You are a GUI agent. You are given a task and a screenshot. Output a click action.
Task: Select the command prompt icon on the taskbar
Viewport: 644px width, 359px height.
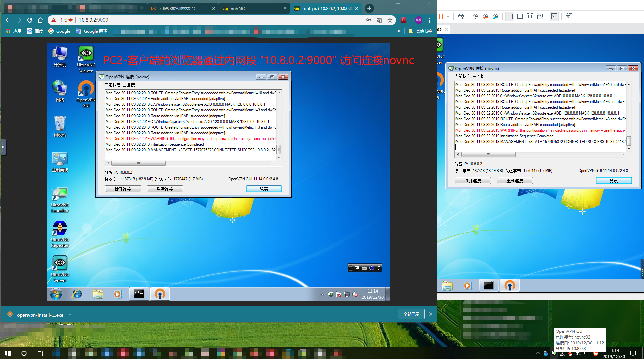point(139,294)
